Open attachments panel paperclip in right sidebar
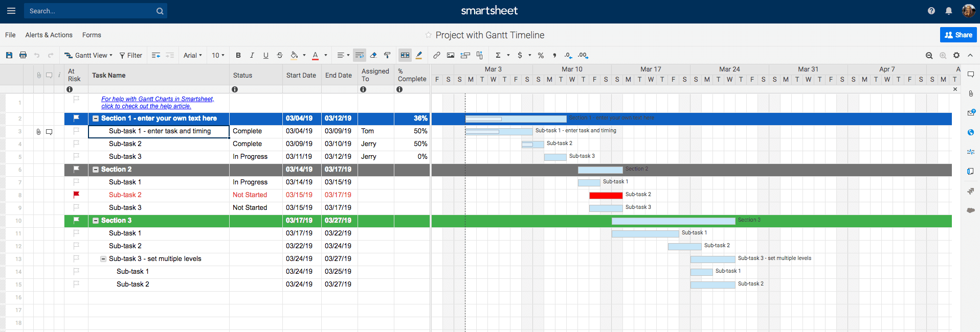This screenshot has height=332, width=980. point(971,93)
